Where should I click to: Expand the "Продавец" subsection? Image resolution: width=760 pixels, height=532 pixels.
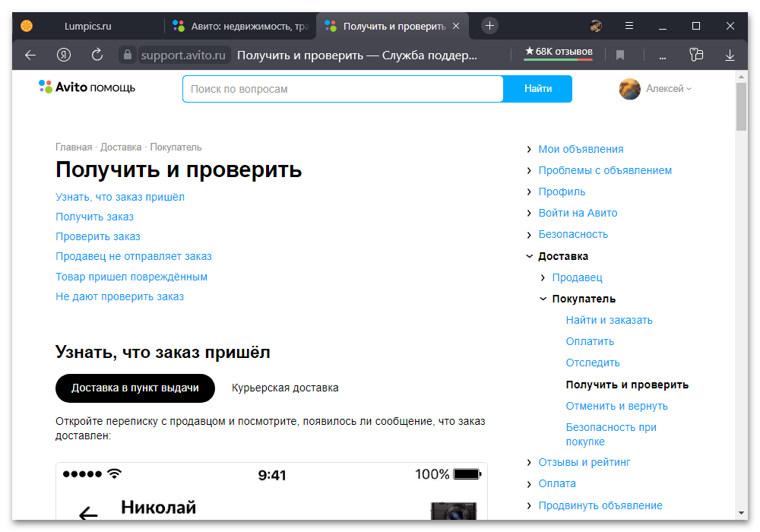[x=576, y=277]
